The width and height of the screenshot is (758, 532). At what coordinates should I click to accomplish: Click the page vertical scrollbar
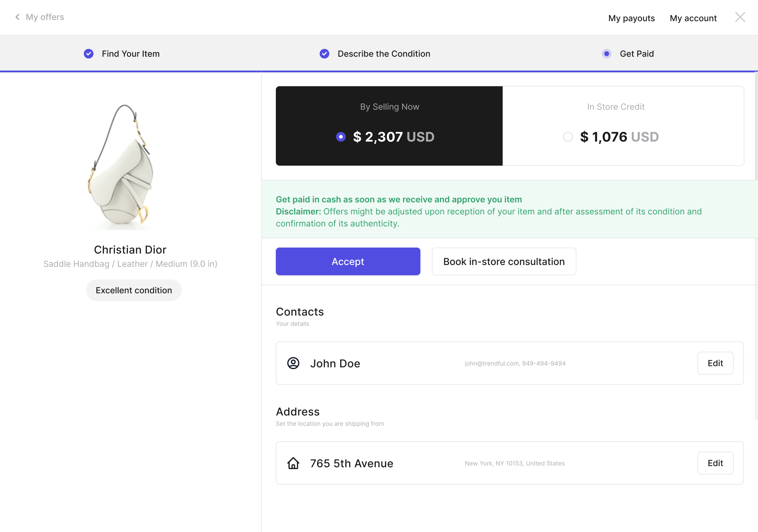click(x=756, y=246)
